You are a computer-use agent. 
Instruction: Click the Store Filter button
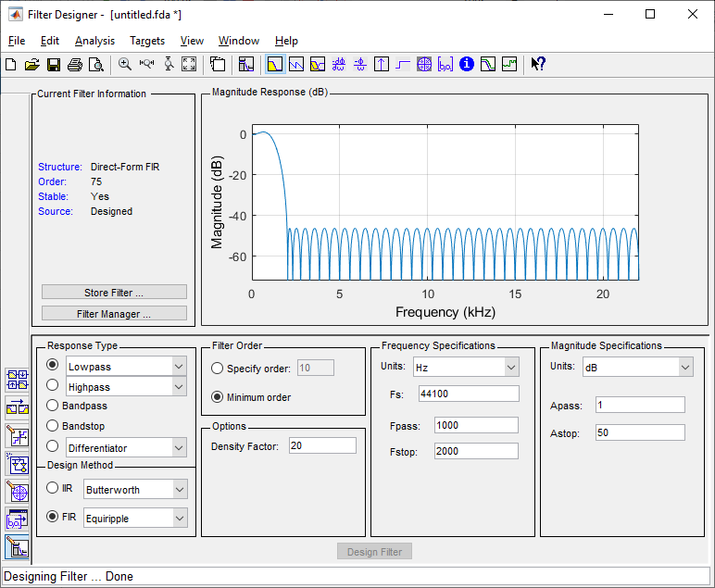tap(114, 293)
